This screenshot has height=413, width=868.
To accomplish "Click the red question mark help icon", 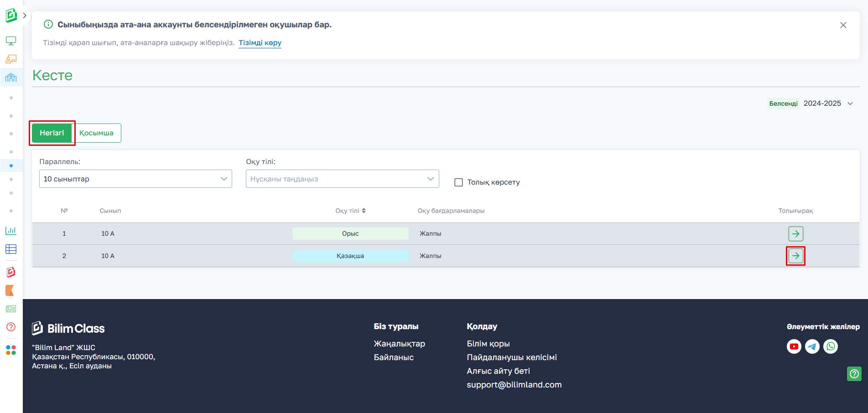I will (11, 327).
